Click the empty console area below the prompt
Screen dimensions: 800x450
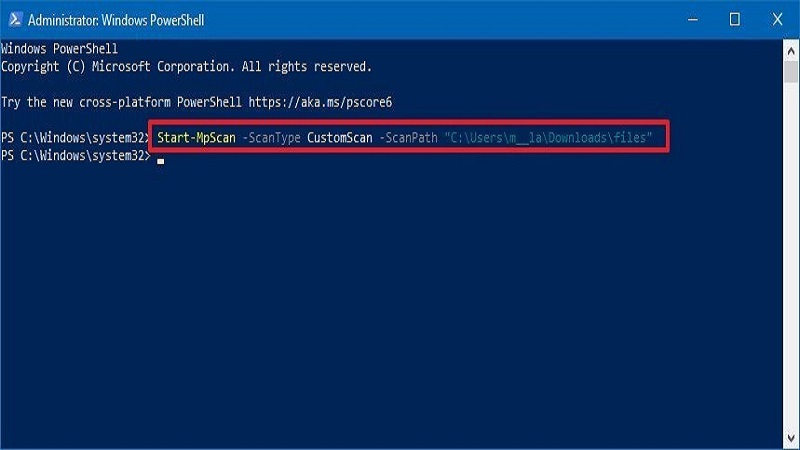click(x=400, y=300)
